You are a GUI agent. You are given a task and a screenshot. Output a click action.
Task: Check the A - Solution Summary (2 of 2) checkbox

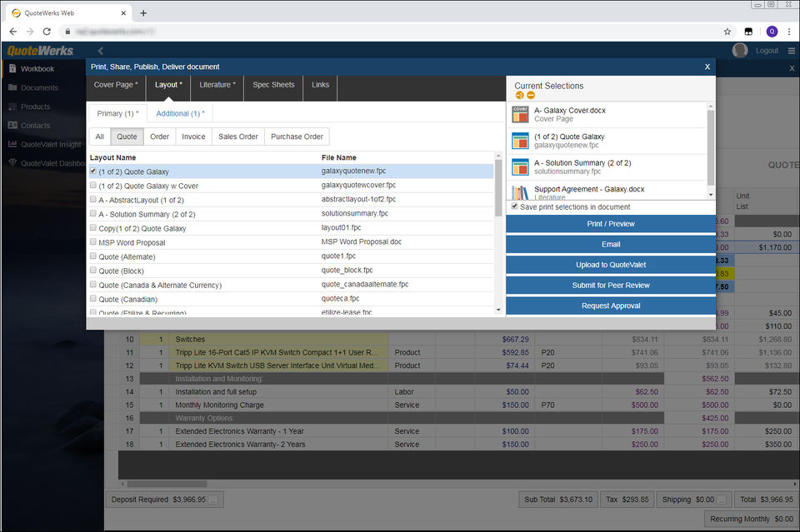click(x=92, y=213)
